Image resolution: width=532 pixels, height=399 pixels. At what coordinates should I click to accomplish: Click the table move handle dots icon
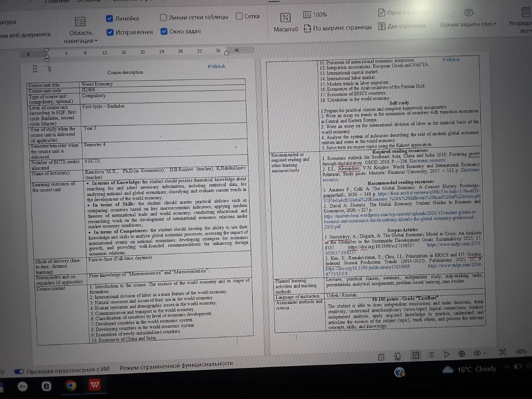coord(35,69)
